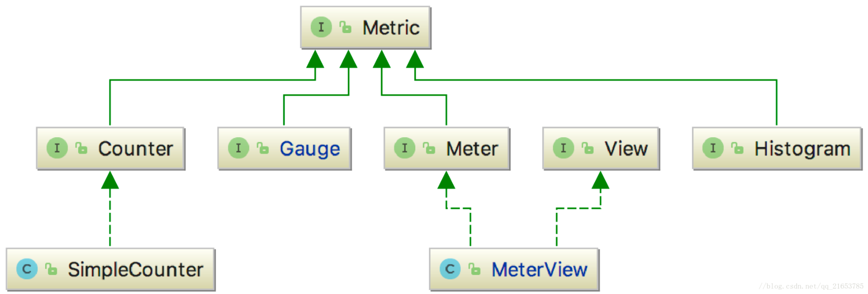Click the interface icon on the Meter node
The image size is (868, 294).
click(404, 148)
